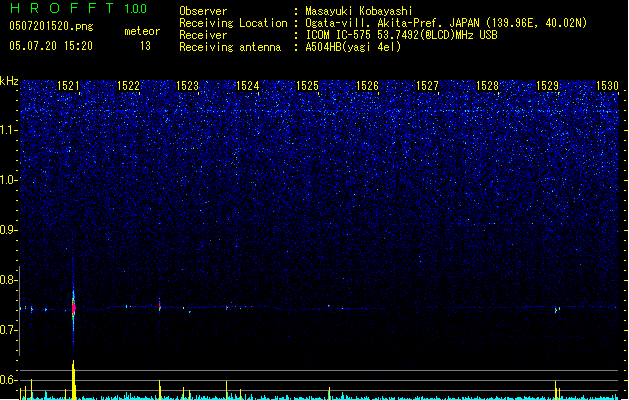Click the timestamp 05.07.20 15:20
Image resolution: width=629 pixels, height=400 pixels.
coord(51,46)
